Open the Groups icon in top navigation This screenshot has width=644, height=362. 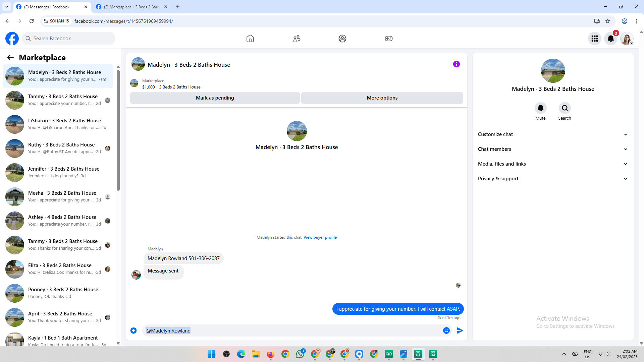342,39
